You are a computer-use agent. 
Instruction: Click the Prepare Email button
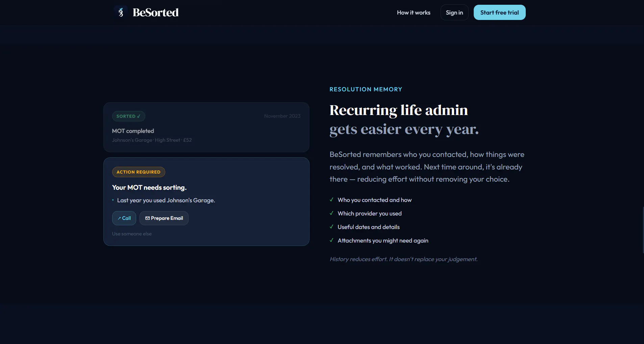pyautogui.click(x=164, y=218)
